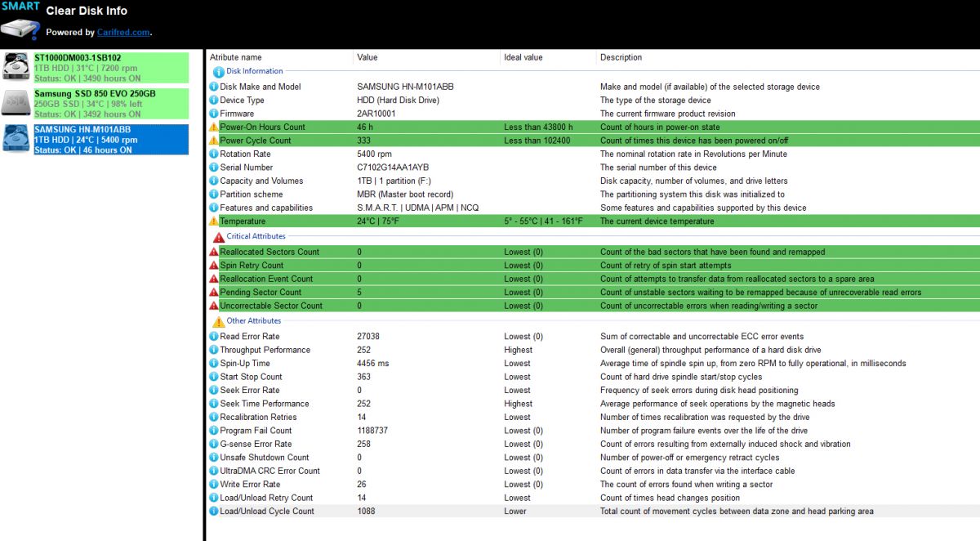This screenshot has height=541, width=980.
Task: Click the Value column header
Action: tap(367, 57)
